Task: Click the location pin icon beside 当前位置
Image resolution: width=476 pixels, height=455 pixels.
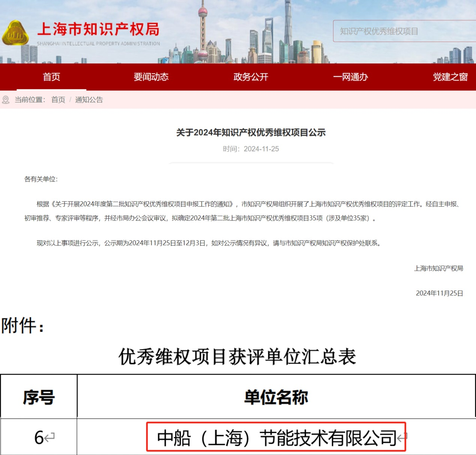Action: click(x=6, y=100)
